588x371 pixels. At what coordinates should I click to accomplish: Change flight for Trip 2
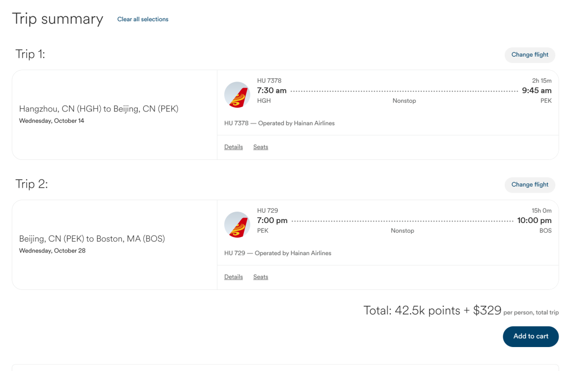pyautogui.click(x=530, y=185)
